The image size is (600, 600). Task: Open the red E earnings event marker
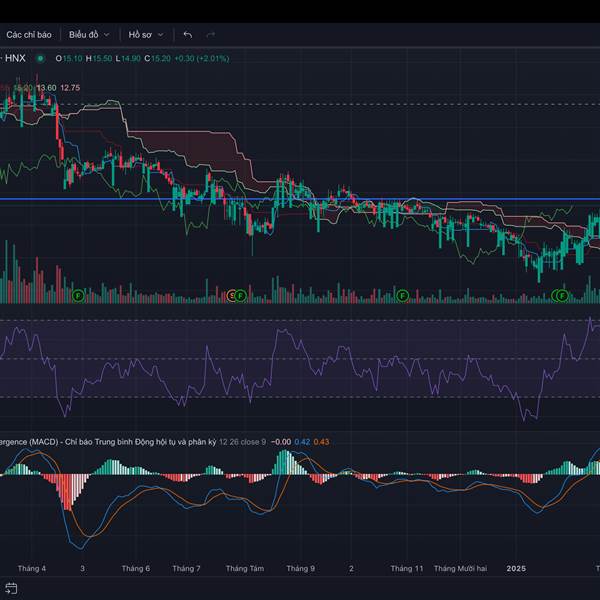(232, 295)
